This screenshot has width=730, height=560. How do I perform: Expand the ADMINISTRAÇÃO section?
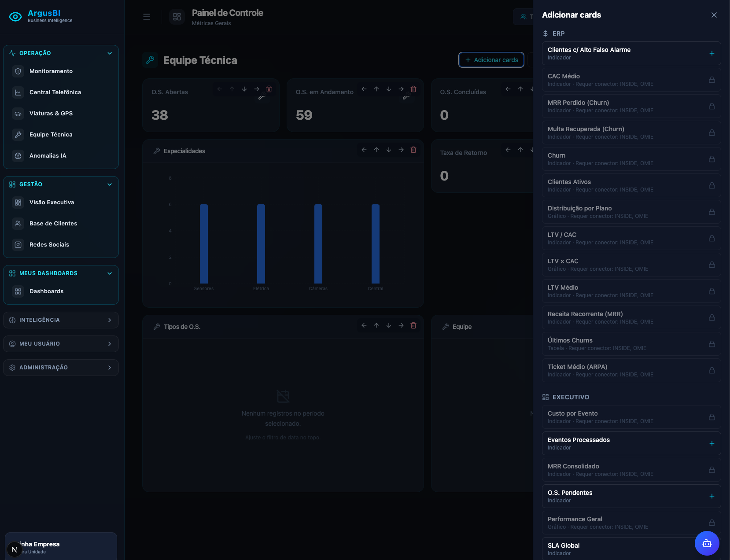61,368
